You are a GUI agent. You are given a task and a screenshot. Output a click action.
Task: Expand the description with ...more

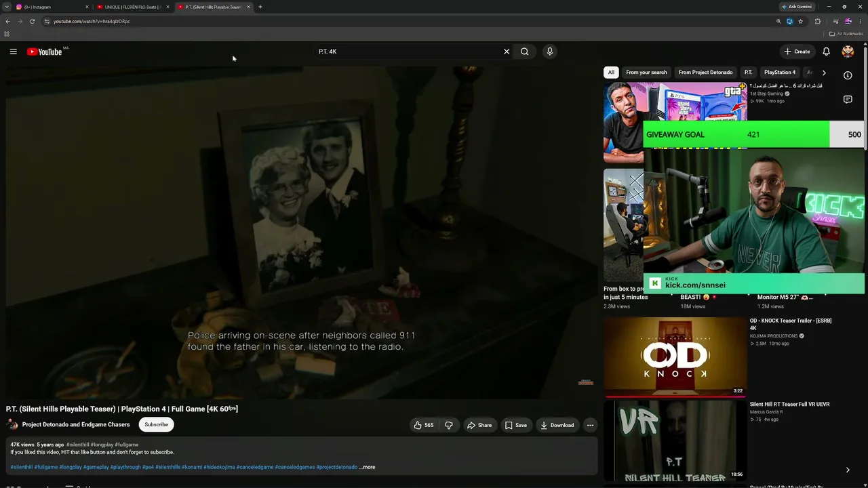367,467
